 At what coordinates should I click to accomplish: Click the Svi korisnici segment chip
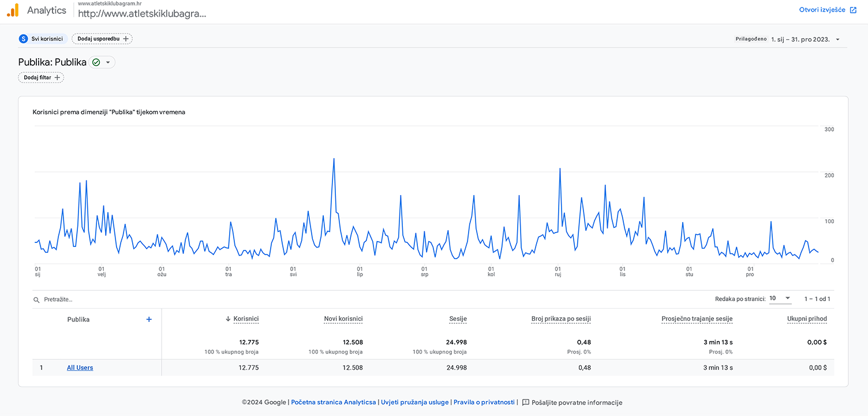pos(43,39)
